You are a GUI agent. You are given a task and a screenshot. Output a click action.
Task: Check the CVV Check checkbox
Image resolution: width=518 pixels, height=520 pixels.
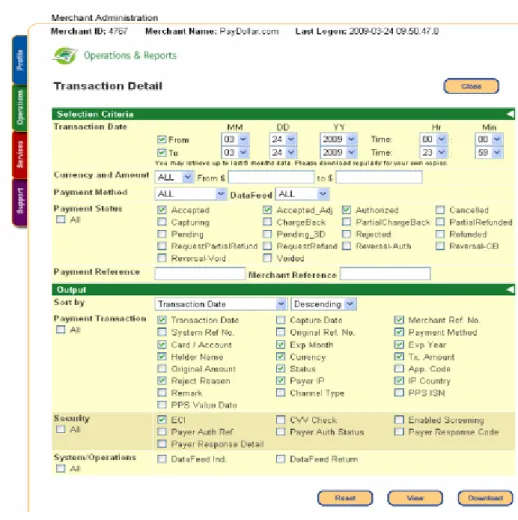tap(281, 420)
